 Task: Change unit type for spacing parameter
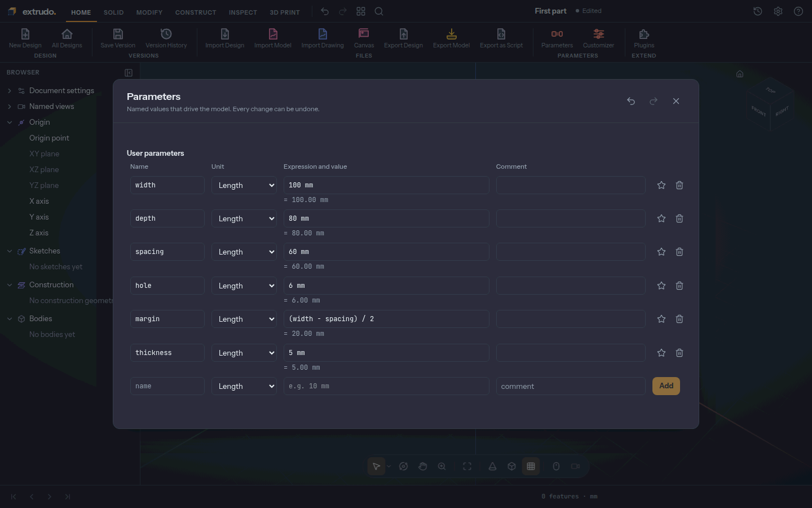(x=244, y=252)
